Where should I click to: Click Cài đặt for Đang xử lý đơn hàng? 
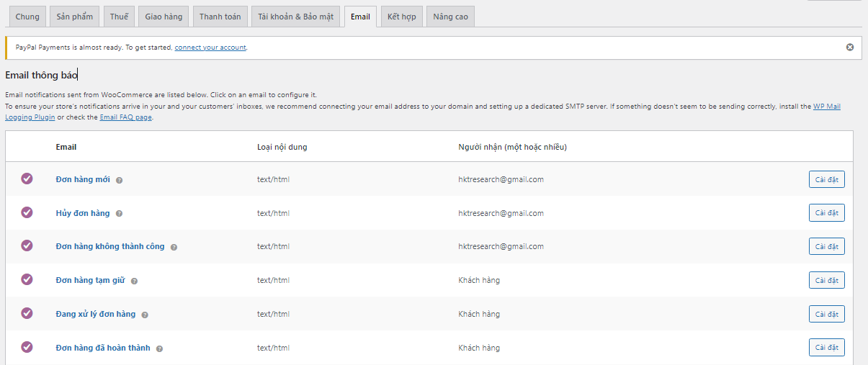826,314
